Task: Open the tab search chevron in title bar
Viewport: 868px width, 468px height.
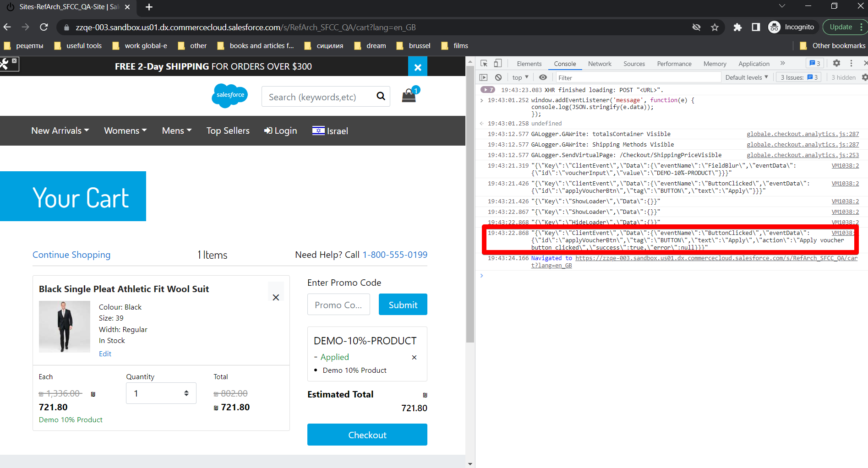Action: click(x=782, y=6)
